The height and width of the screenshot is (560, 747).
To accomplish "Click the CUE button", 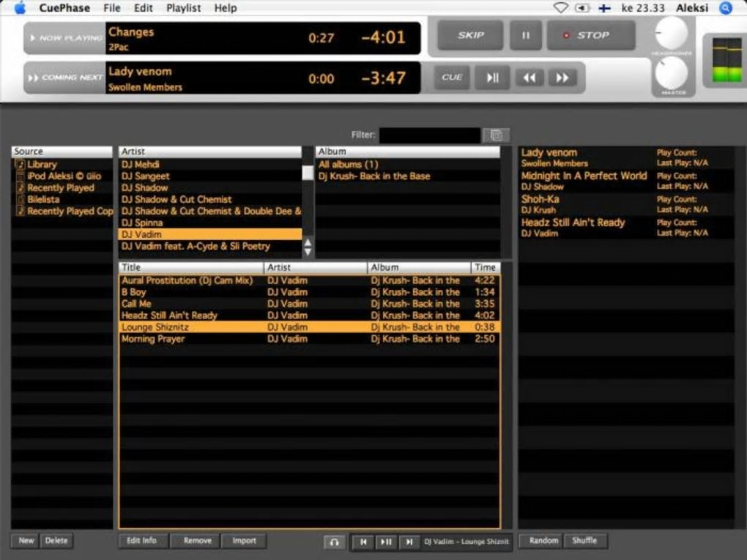I will pos(452,77).
